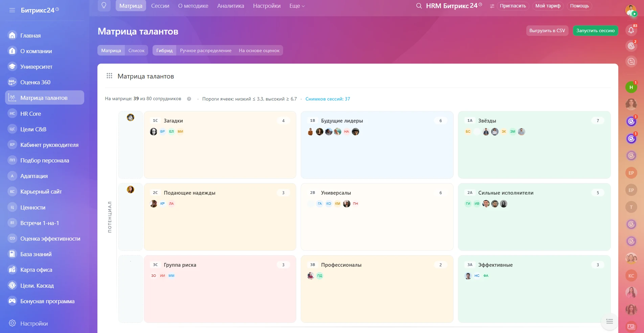Open notifications bell icon
The image size is (644, 333).
tap(631, 30)
